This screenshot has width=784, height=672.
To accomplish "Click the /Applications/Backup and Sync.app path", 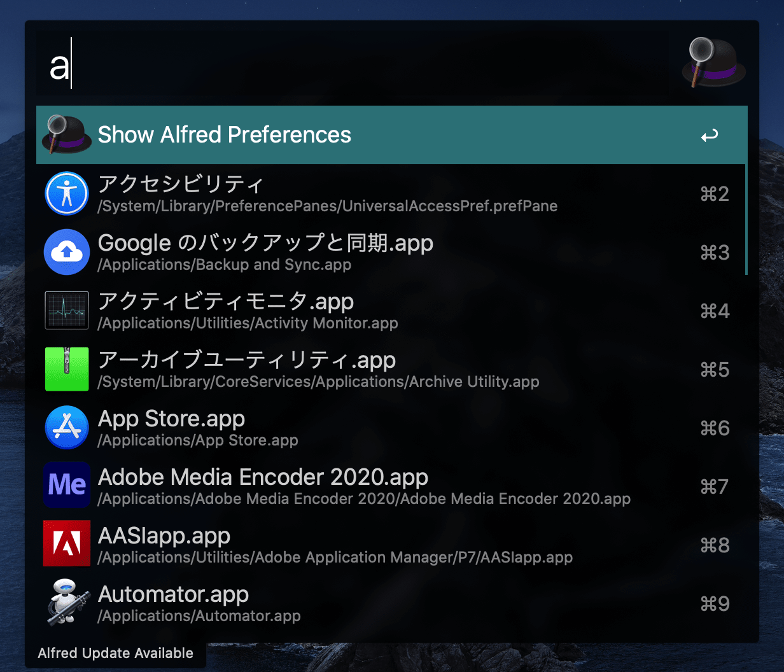I will 224,265.
